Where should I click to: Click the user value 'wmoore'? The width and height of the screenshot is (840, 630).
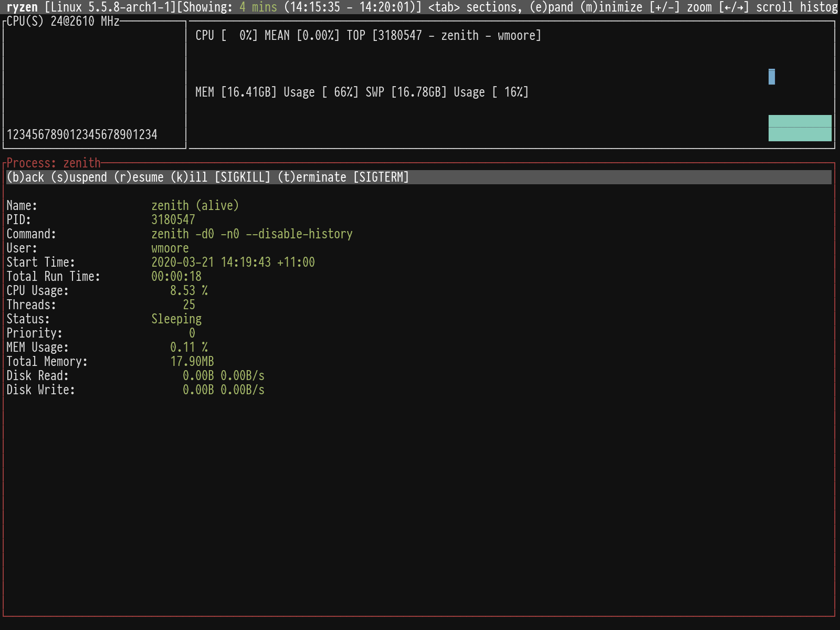pyautogui.click(x=170, y=248)
